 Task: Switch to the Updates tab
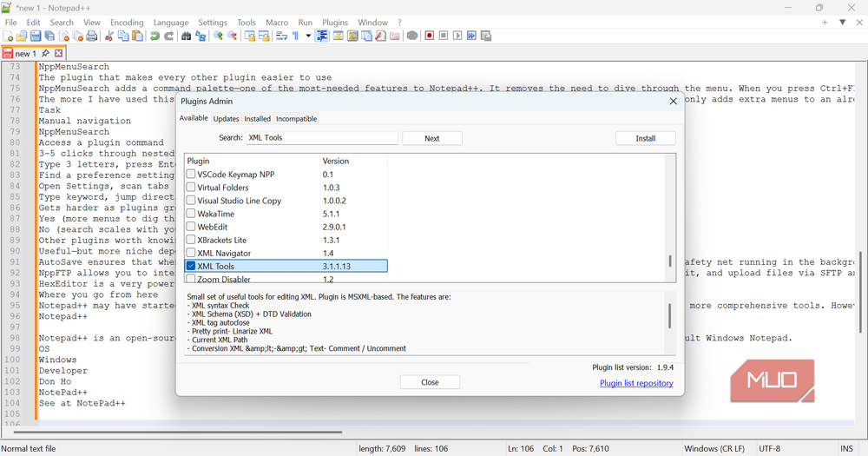tap(226, 119)
